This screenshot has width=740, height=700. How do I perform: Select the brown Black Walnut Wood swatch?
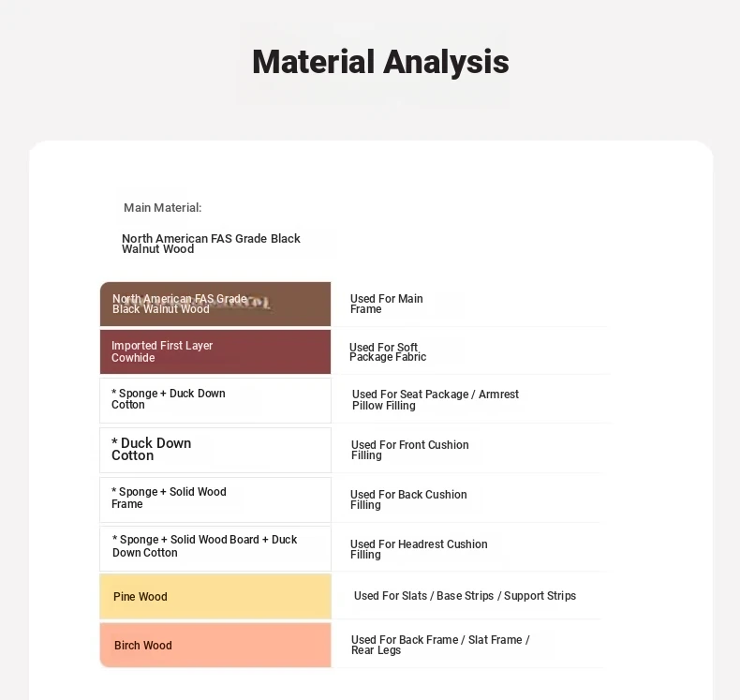215,304
